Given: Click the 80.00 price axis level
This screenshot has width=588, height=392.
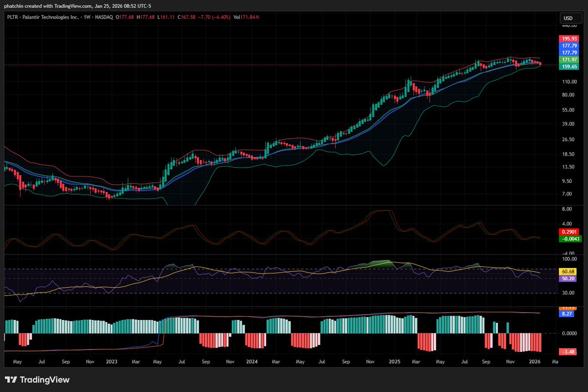Looking at the screenshot, I should click(x=568, y=95).
